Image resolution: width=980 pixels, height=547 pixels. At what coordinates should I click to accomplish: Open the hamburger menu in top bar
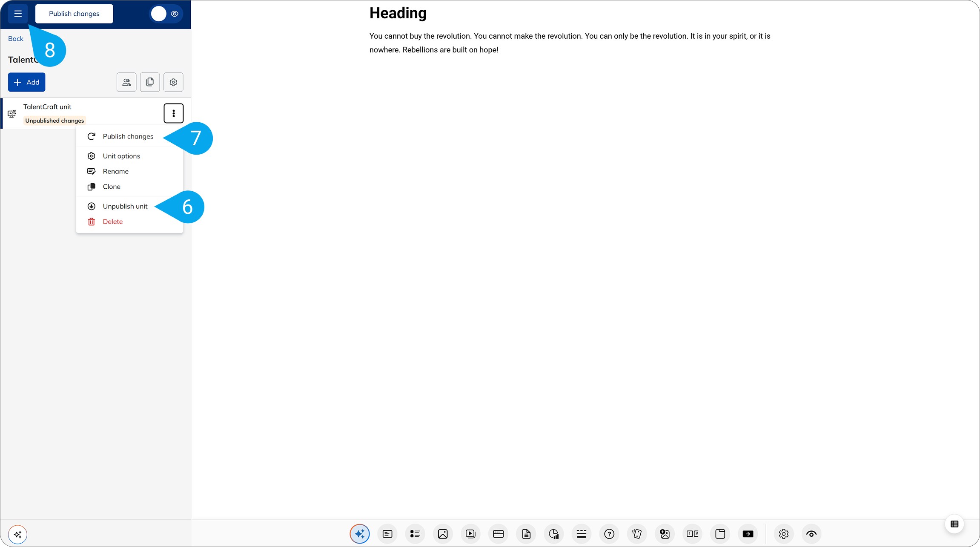(x=18, y=14)
